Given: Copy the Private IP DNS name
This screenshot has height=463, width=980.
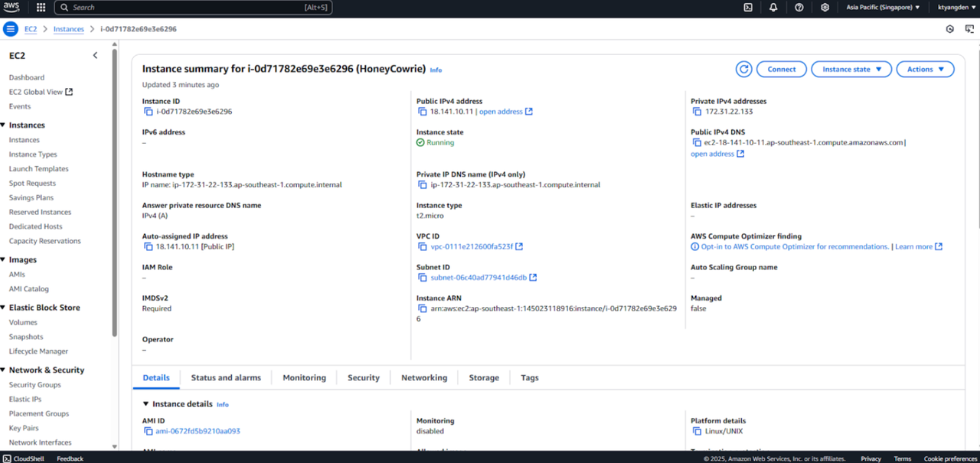Looking at the screenshot, I should 422,184.
